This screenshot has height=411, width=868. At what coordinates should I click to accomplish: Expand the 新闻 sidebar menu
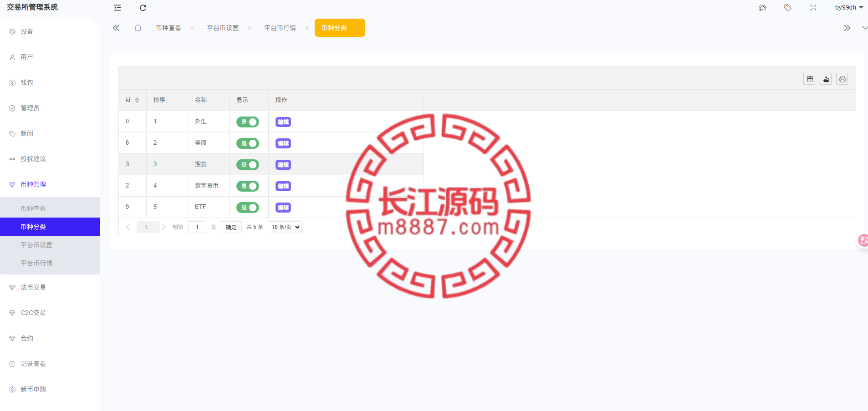click(50, 133)
